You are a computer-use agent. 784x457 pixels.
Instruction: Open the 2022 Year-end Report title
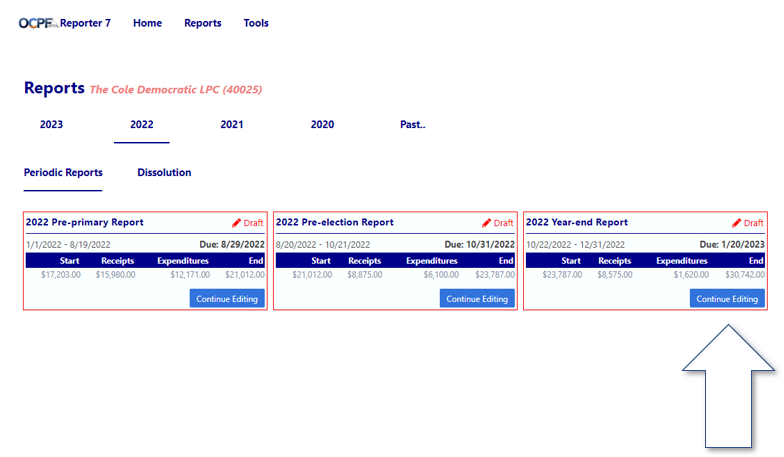[x=577, y=222]
